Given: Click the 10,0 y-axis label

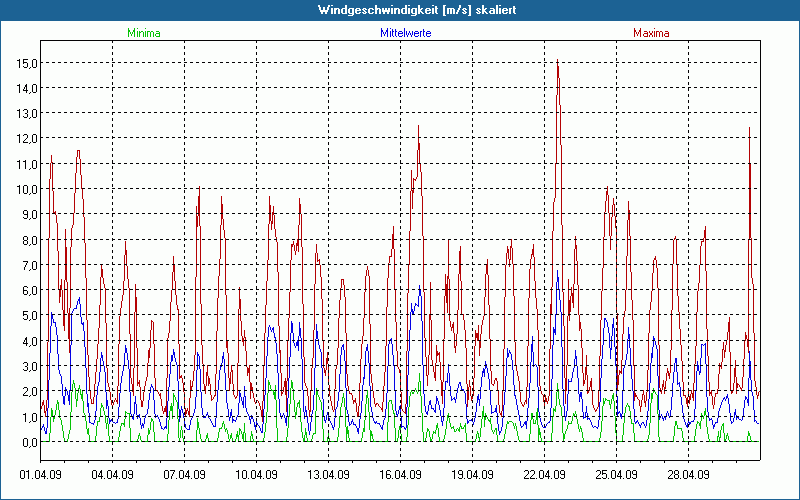Looking at the screenshot, I should [26, 189].
